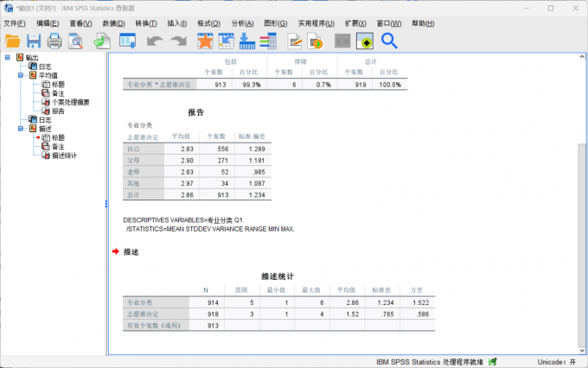Screen dimensions: 588x368
Task: Click the Open folder toolbar icon
Action: [x=13, y=41]
